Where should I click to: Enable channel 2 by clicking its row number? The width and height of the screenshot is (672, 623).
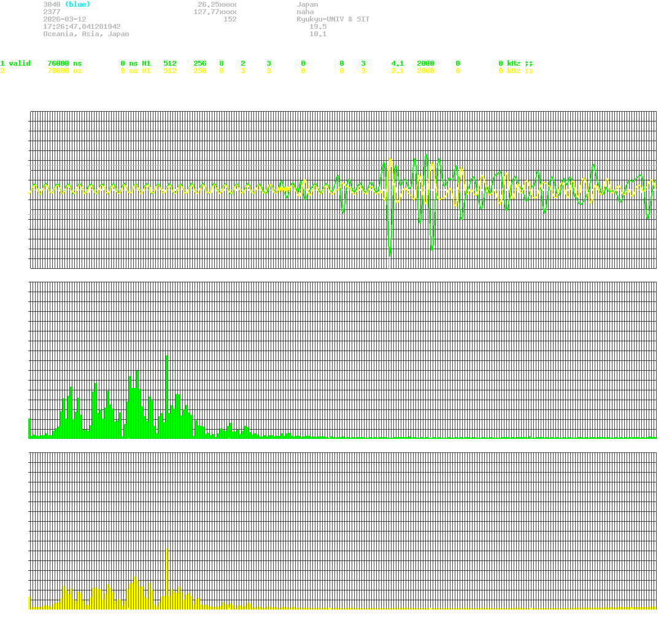(x=2, y=71)
